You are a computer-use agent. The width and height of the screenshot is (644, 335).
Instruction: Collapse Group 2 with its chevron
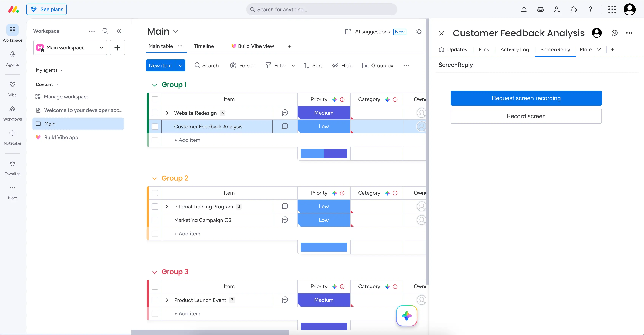(154, 179)
